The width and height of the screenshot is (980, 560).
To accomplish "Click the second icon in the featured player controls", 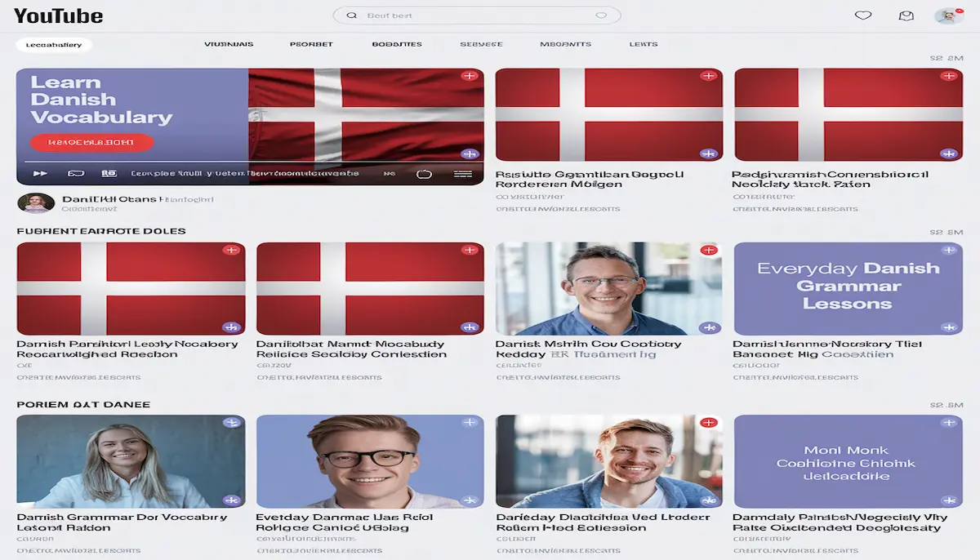I will click(76, 174).
